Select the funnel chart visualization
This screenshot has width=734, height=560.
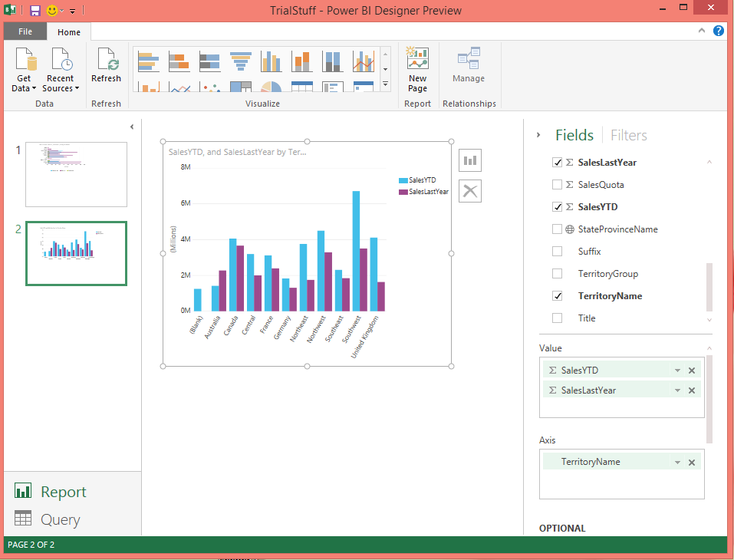click(241, 61)
